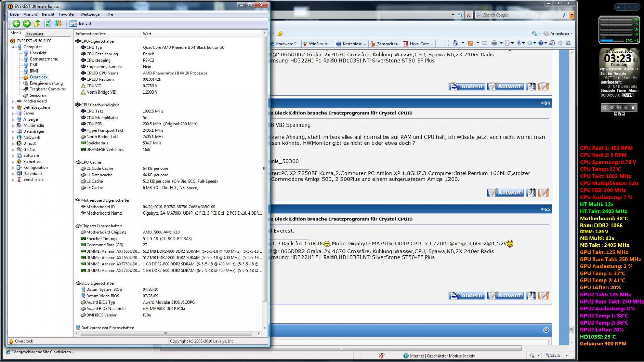This screenshot has height=362, width=644.
Task: Open EVEREST favorites users toolbar icon
Action: coord(58,23)
